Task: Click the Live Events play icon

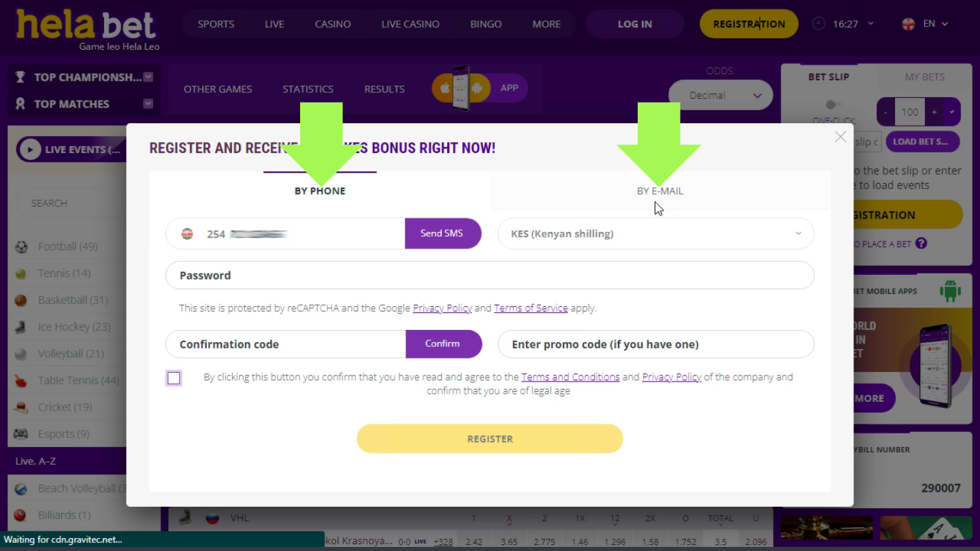Action: coord(30,150)
